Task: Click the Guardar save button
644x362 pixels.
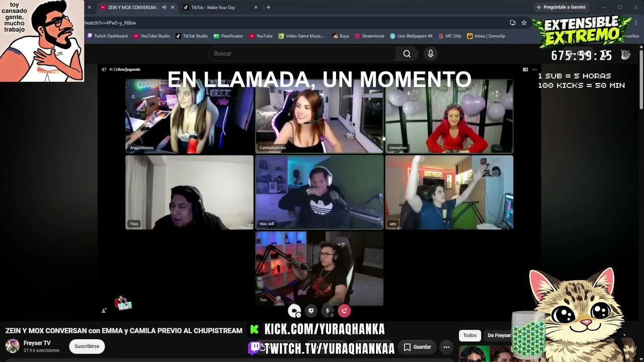Action: 418,347
